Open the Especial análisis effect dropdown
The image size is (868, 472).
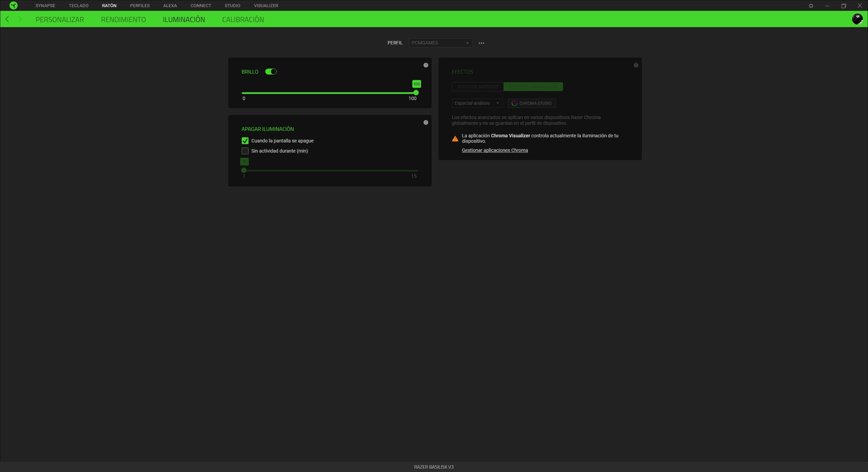coord(477,103)
